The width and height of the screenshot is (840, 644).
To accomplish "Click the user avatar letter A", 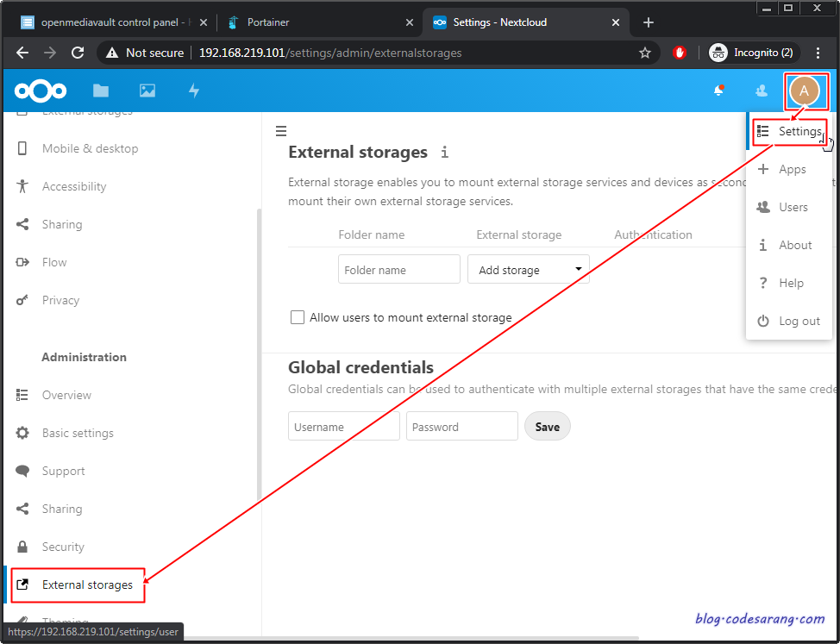I will (804, 91).
